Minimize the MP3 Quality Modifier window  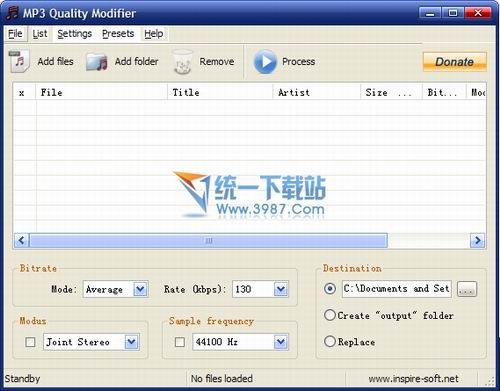(x=430, y=13)
